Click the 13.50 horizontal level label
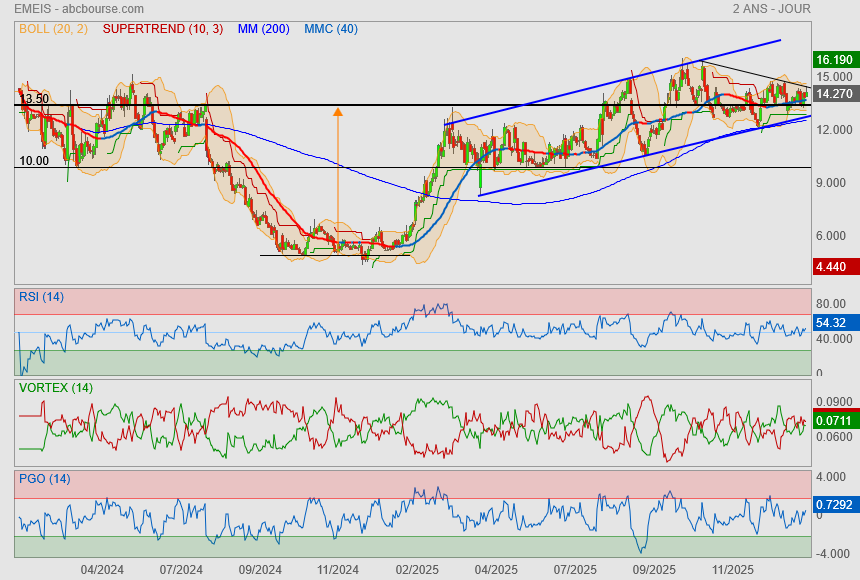The width and height of the screenshot is (860, 580). (34, 99)
